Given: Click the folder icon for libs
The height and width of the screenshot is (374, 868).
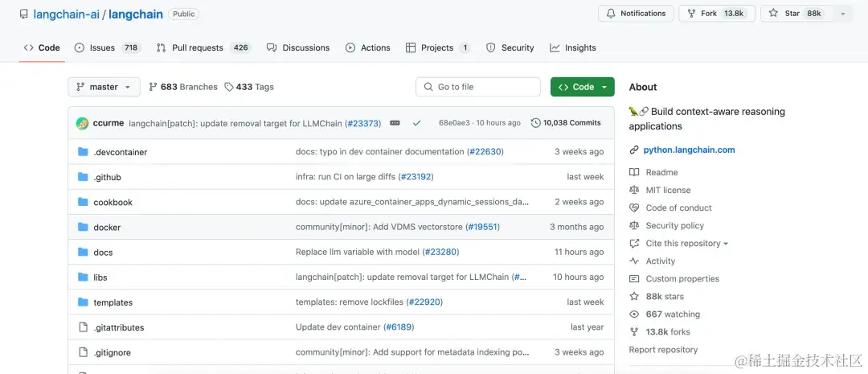Looking at the screenshot, I should (x=83, y=277).
